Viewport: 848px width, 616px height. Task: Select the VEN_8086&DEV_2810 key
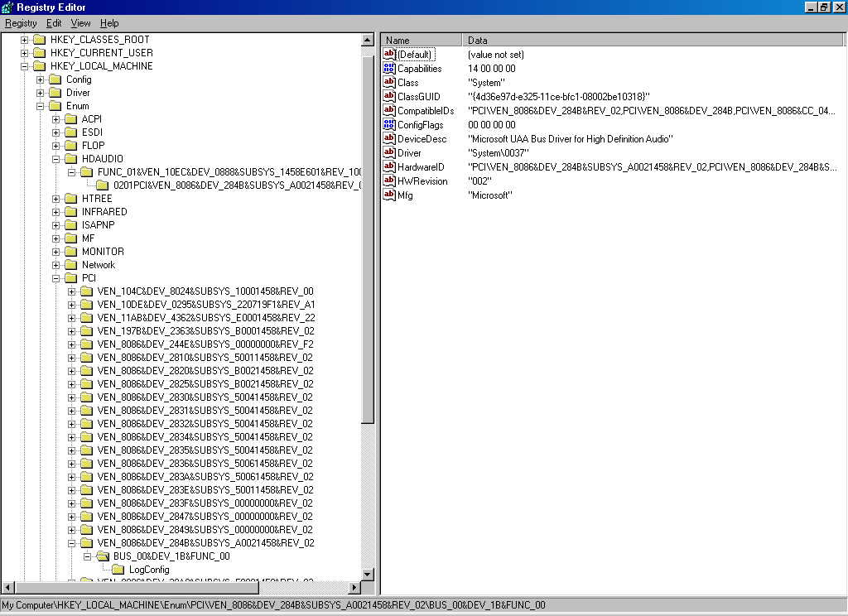(x=205, y=358)
